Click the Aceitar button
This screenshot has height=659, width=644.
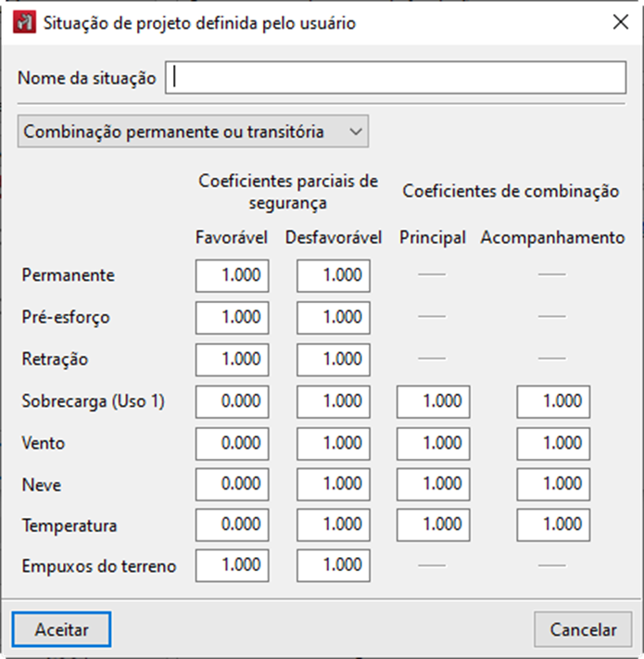pyautogui.click(x=61, y=629)
